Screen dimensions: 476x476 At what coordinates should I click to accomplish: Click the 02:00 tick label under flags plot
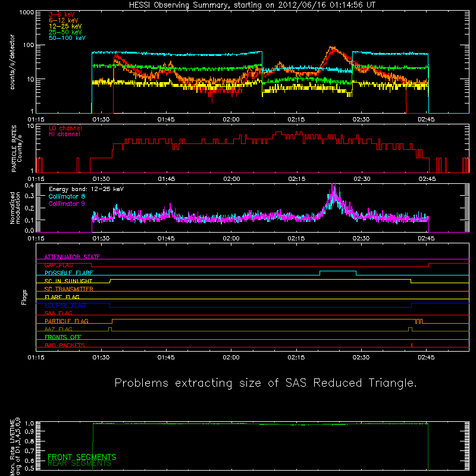coord(231,358)
